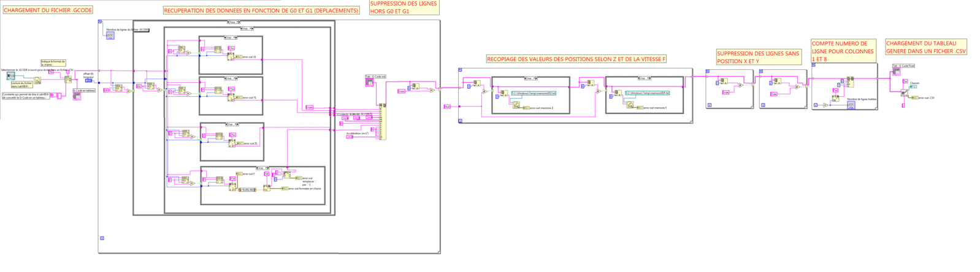
Task: Click the 'Tab : G-Code Final' indicator
Action: click(x=897, y=72)
